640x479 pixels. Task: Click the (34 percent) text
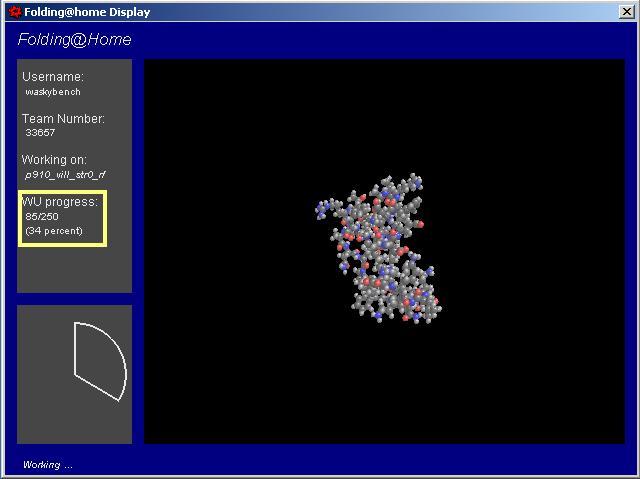tap(54, 231)
